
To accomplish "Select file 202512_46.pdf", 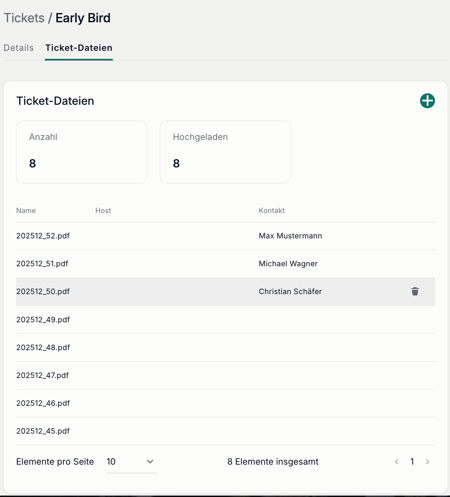I will click(225, 403).
